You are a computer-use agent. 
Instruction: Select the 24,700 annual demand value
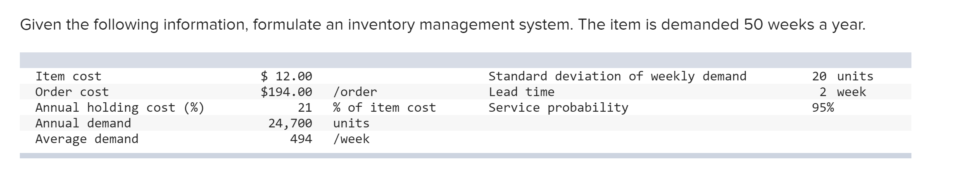pyautogui.click(x=290, y=123)
